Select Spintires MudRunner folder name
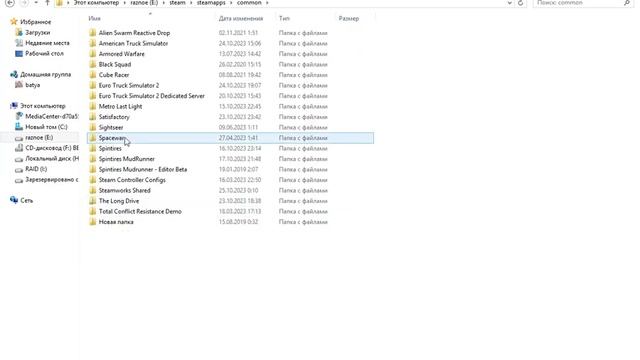This screenshot has height=360, width=640. (x=127, y=159)
